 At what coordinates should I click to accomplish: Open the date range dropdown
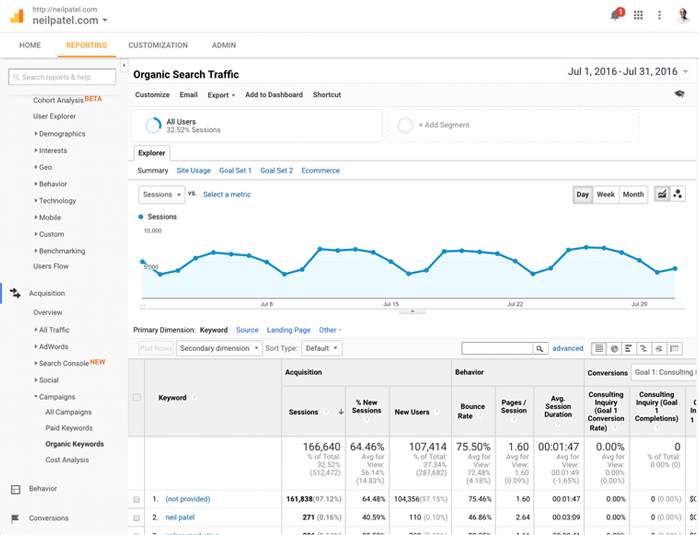pos(628,71)
